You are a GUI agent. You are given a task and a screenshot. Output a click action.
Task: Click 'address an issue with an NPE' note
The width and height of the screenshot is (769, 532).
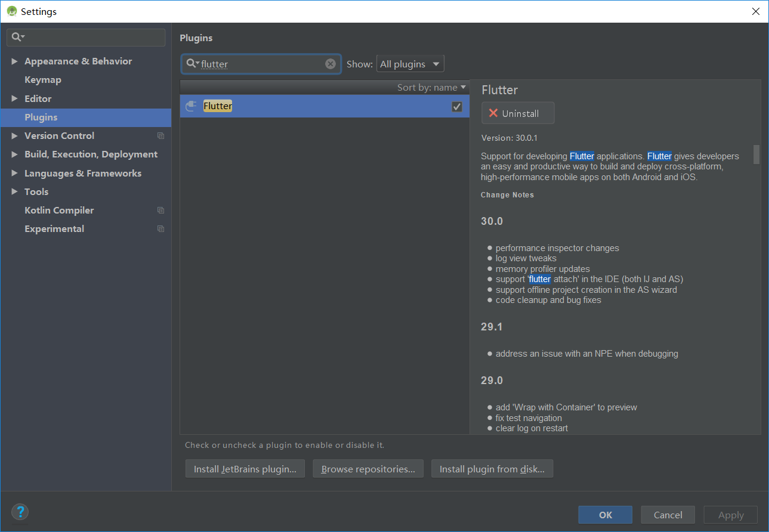tap(587, 354)
